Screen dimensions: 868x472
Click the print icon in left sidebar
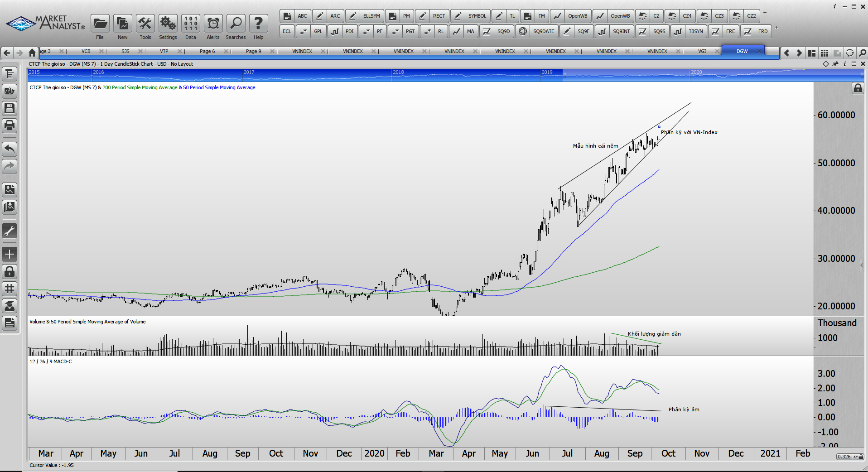(10, 125)
